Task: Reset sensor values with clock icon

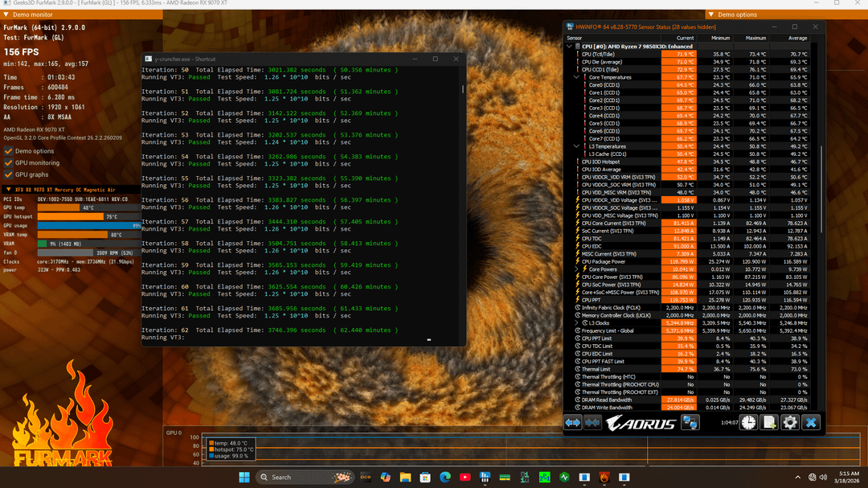Action: click(x=748, y=422)
